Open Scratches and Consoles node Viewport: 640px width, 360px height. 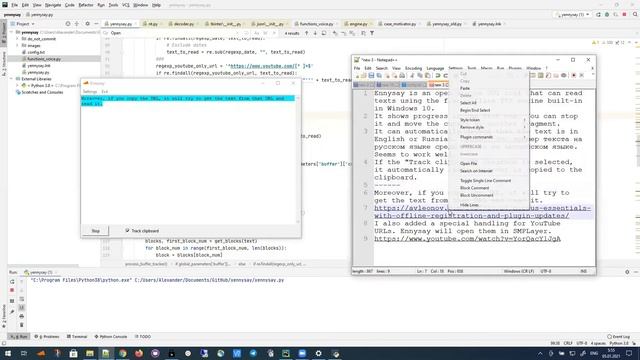(42, 92)
